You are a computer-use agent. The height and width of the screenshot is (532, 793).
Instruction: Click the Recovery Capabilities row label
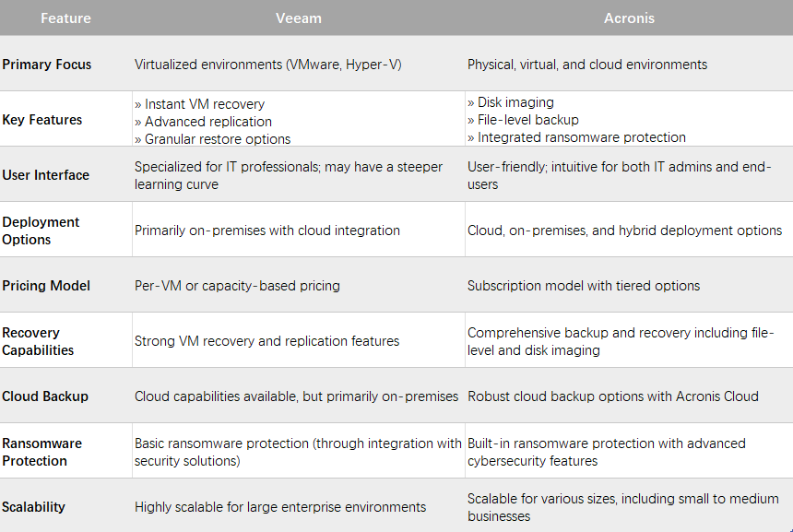(x=39, y=341)
